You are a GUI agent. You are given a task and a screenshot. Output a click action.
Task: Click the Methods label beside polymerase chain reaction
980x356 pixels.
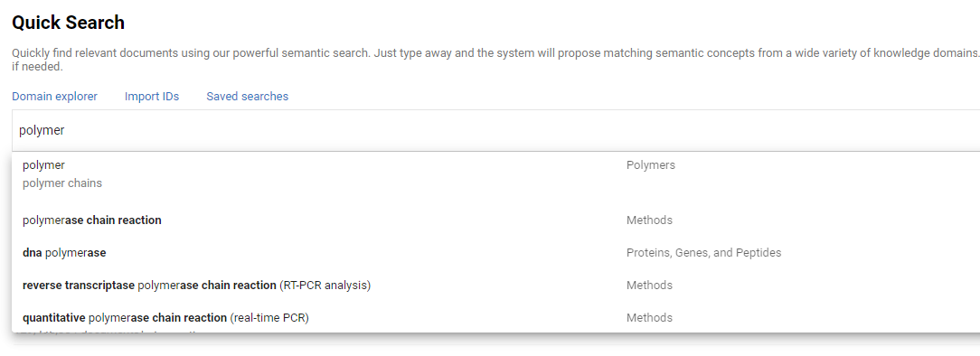point(649,220)
